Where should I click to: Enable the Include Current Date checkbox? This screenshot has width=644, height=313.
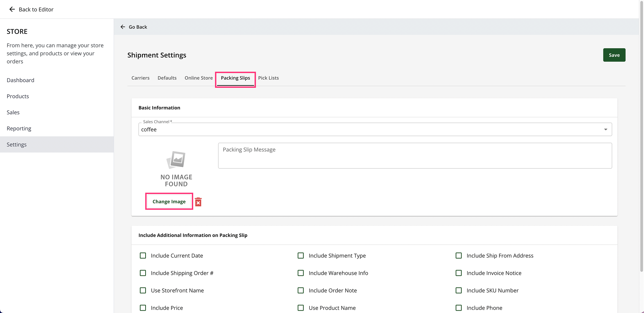[143, 256]
